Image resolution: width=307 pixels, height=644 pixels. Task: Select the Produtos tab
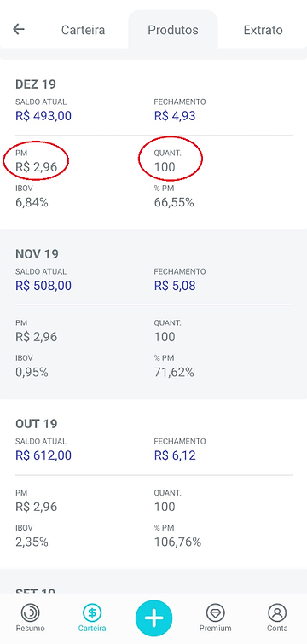(173, 30)
